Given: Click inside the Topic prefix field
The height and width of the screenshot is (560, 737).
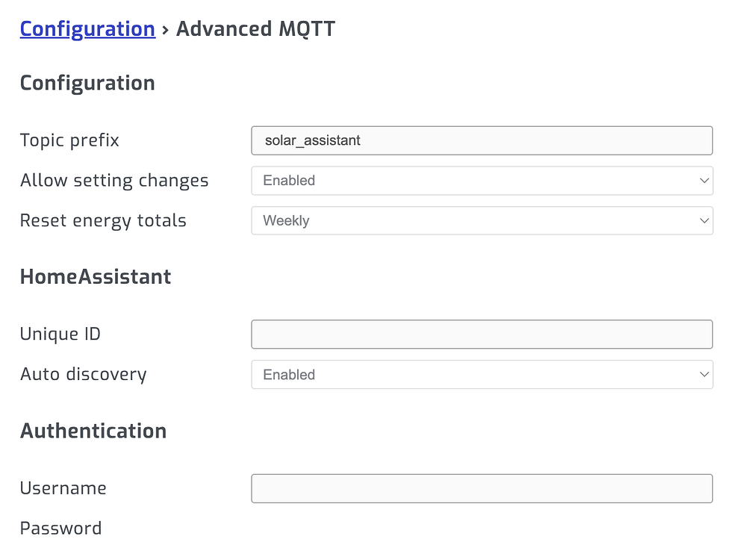Looking at the screenshot, I should tap(482, 140).
